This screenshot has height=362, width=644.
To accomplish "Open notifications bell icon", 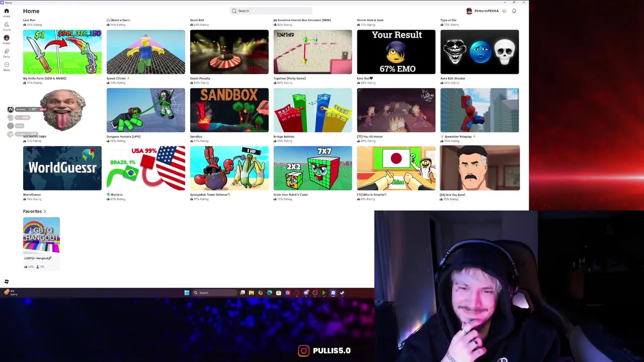I will tap(514, 11).
